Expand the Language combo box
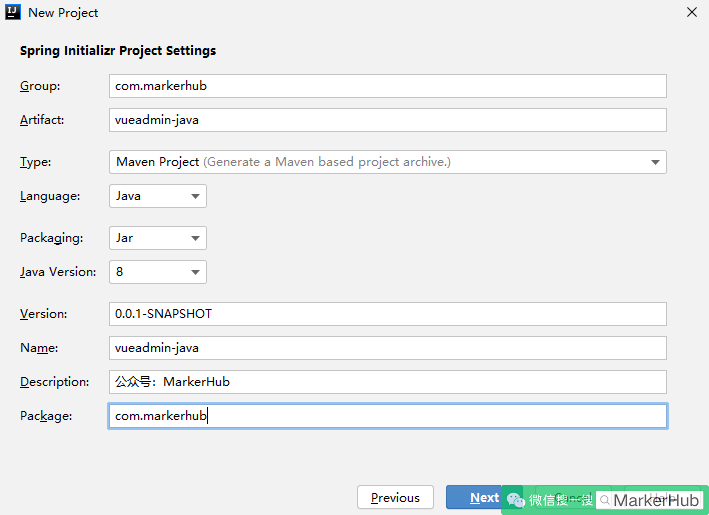This screenshot has width=709, height=515. pos(158,196)
